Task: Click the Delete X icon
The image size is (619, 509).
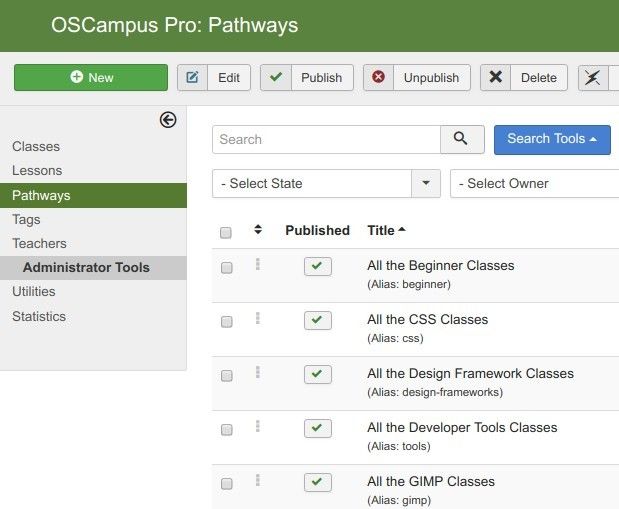Action: coord(496,77)
